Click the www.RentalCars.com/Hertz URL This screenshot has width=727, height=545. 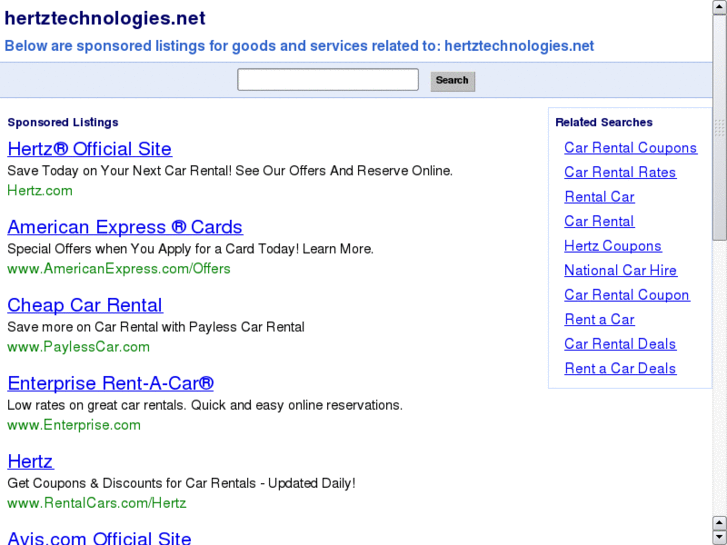(97, 503)
